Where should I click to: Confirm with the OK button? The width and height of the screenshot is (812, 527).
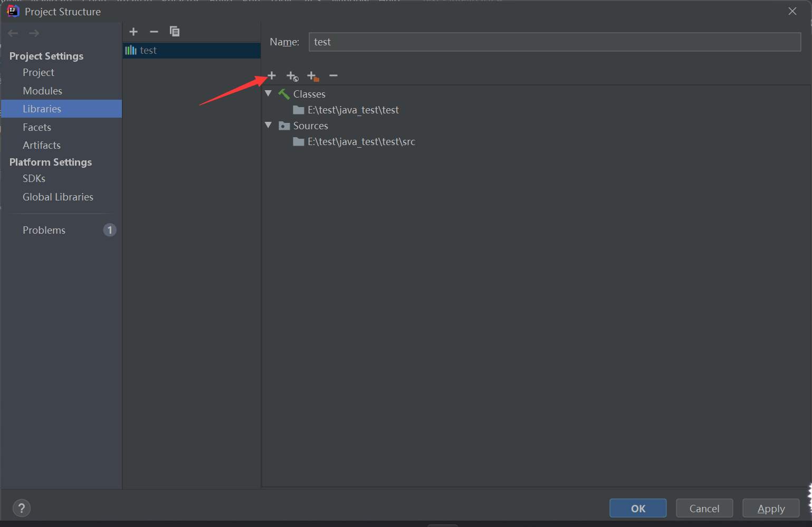click(x=638, y=509)
